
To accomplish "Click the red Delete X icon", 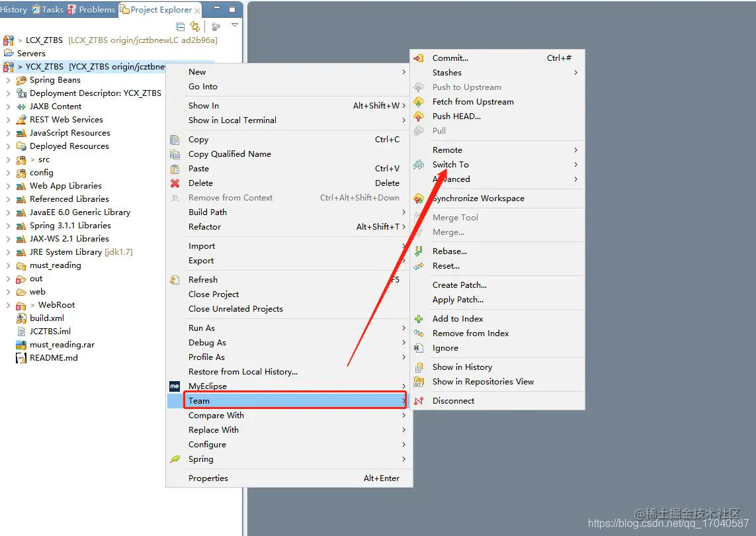I will coord(175,183).
